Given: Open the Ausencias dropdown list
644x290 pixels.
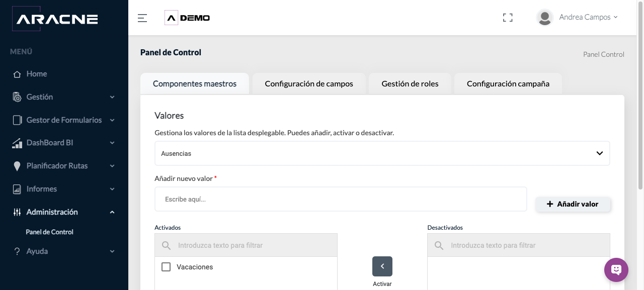Looking at the screenshot, I should [382, 153].
